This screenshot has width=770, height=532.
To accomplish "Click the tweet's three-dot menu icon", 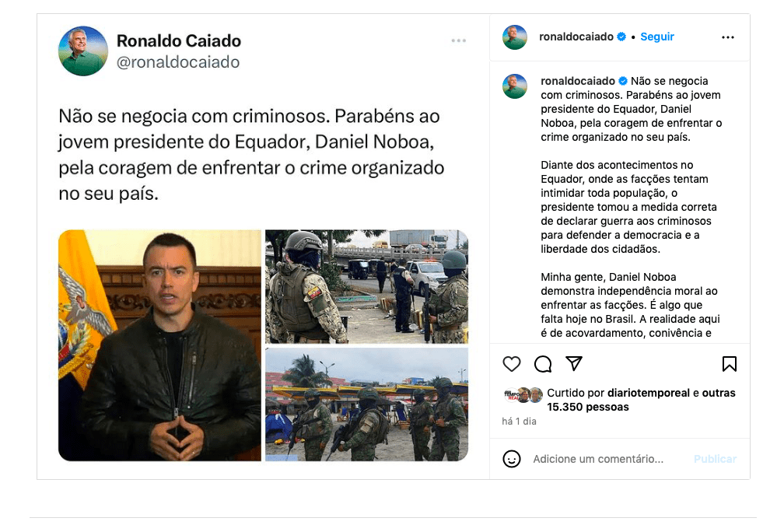I will click(459, 40).
